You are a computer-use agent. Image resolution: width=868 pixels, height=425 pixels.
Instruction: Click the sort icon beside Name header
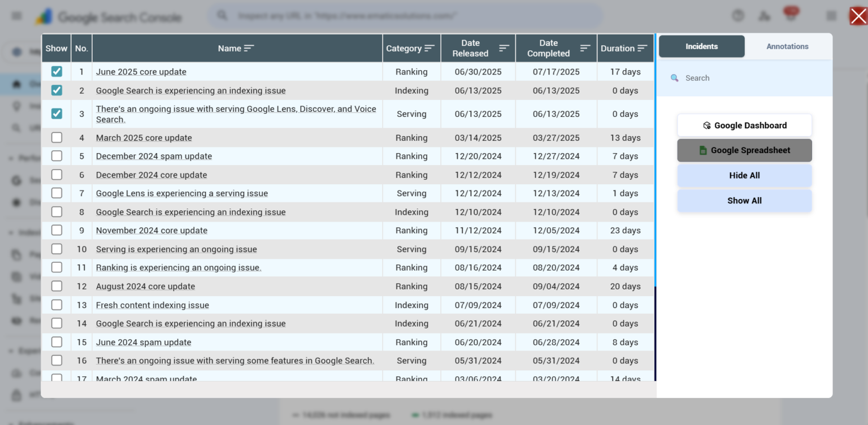249,49
